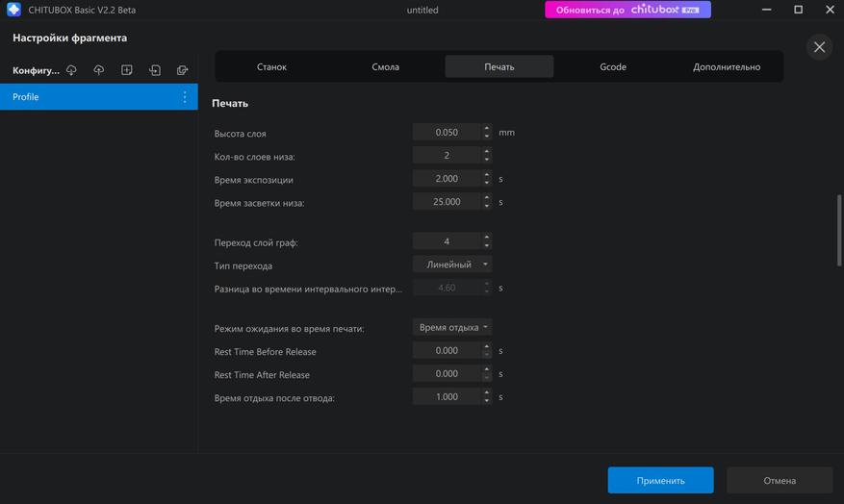
Task: Decrease Время отдыха после отвода value
Action: (487, 401)
